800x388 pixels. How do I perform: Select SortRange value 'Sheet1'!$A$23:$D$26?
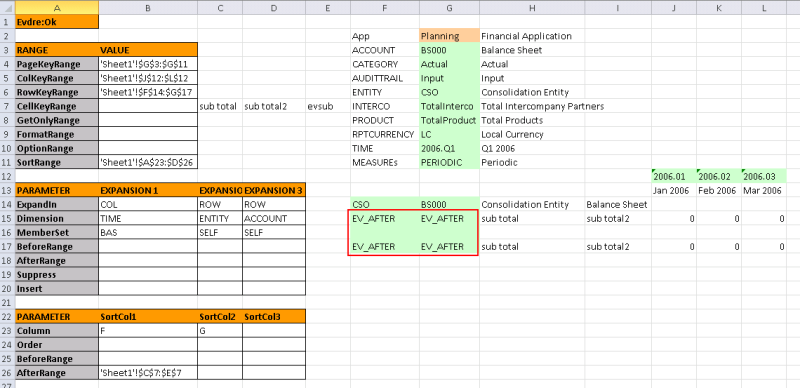pos(148,162)
